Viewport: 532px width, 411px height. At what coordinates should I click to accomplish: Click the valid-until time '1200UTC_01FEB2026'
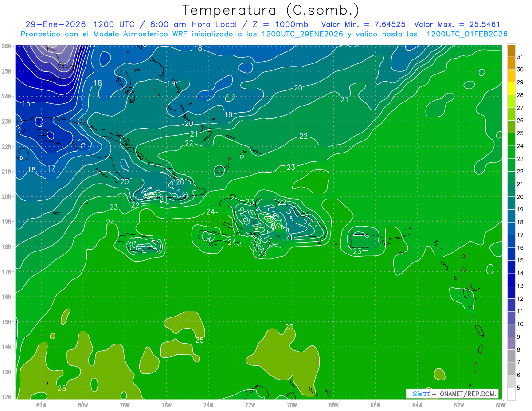click(467, 34)
